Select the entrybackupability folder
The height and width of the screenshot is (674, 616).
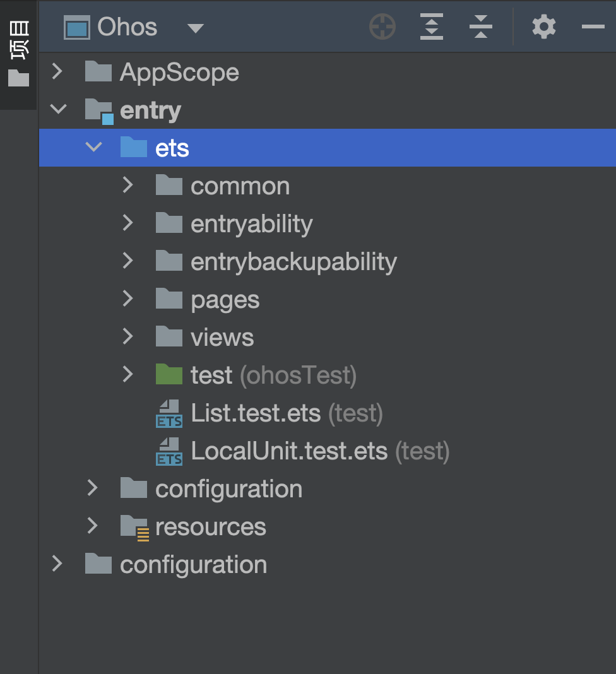point(293,262)
